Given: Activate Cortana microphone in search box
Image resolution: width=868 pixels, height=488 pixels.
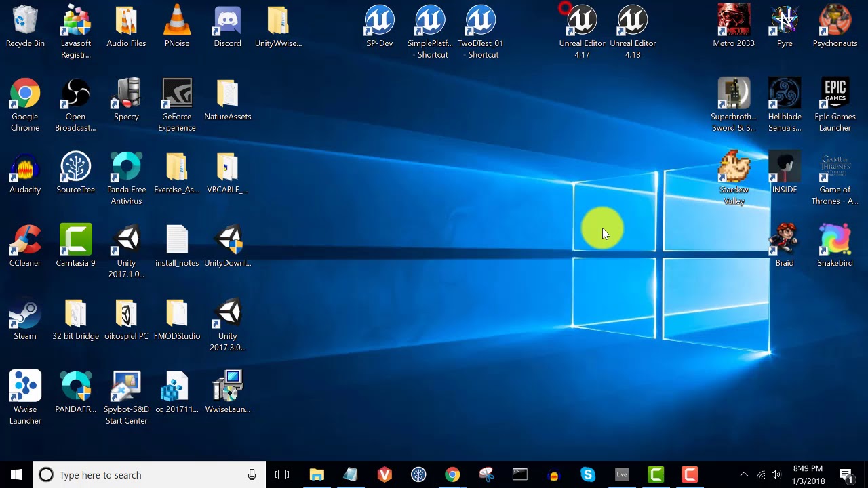Looking at the screenshot, I should point(252,474).
